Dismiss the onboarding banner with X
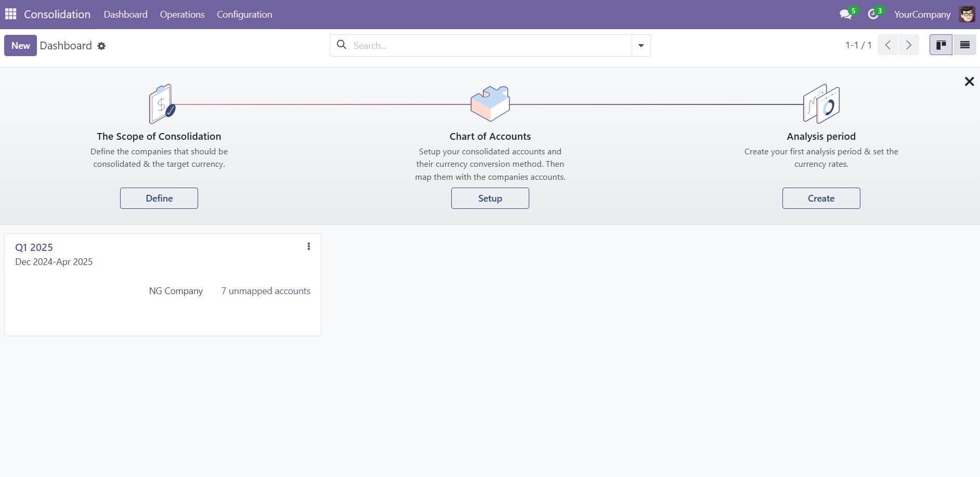This screenshot has width=980, height=477. point(969,82)
